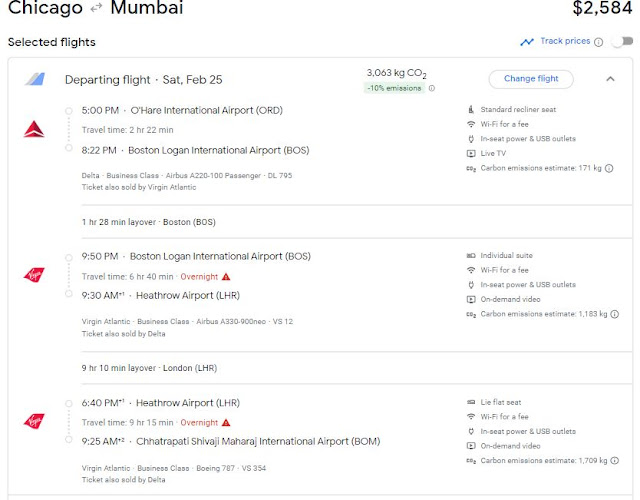Click the Individual suite icon

[x=471, y=256]
